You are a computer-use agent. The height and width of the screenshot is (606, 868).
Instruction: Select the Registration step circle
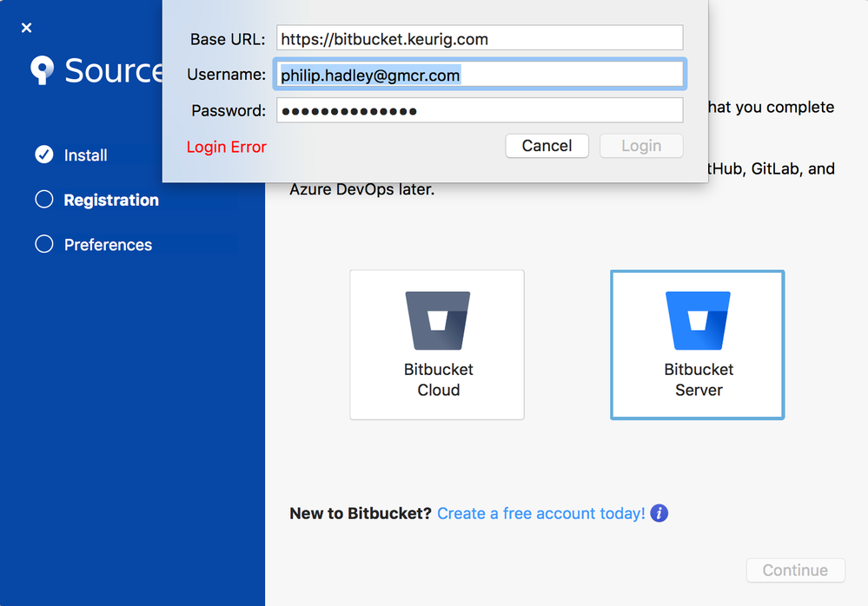pyautogui.click(x=44, y=200)
